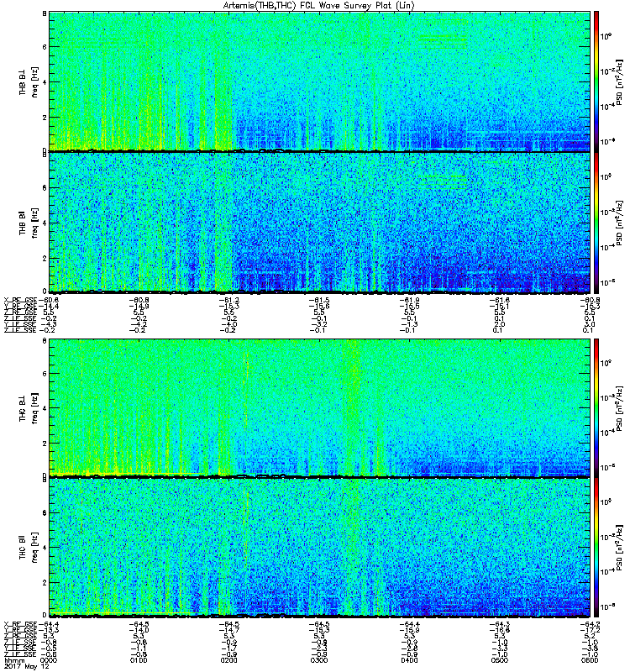Click the '0400' time tick label

(x=409, y=660)
